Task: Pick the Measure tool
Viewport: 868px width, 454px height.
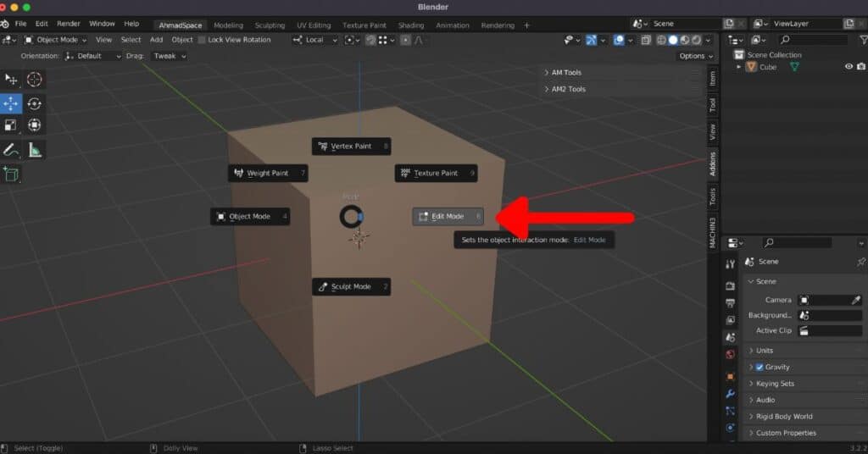Action: pyautogui.click(x=34, y=150)
